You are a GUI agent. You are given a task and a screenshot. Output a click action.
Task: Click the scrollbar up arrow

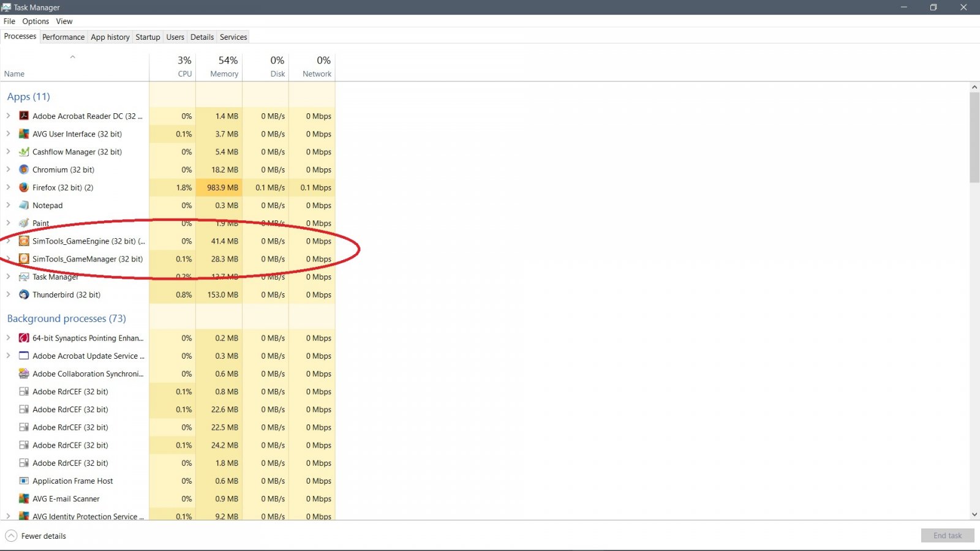974,87
